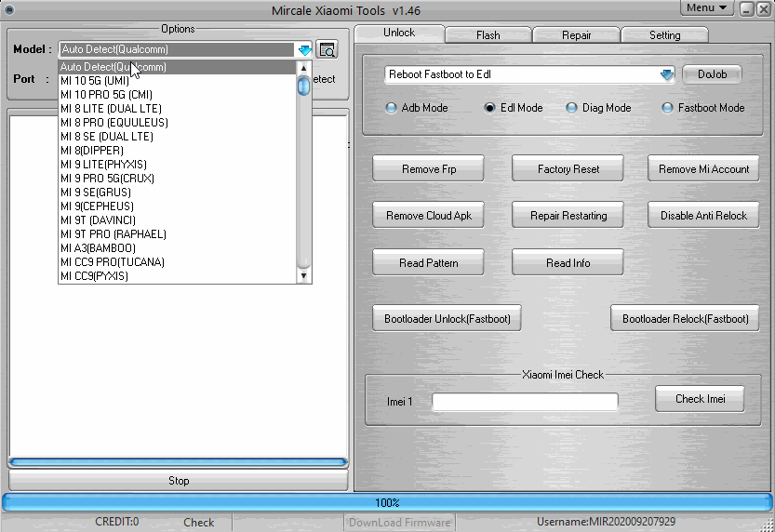Click the Username status bar entry
This screenshot has height=532, width=775.
pos(606,522)
